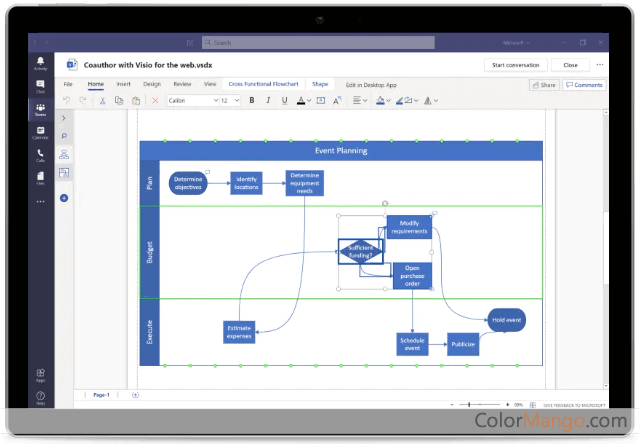Select the Sufficient funding decision shape

[360, 251]
